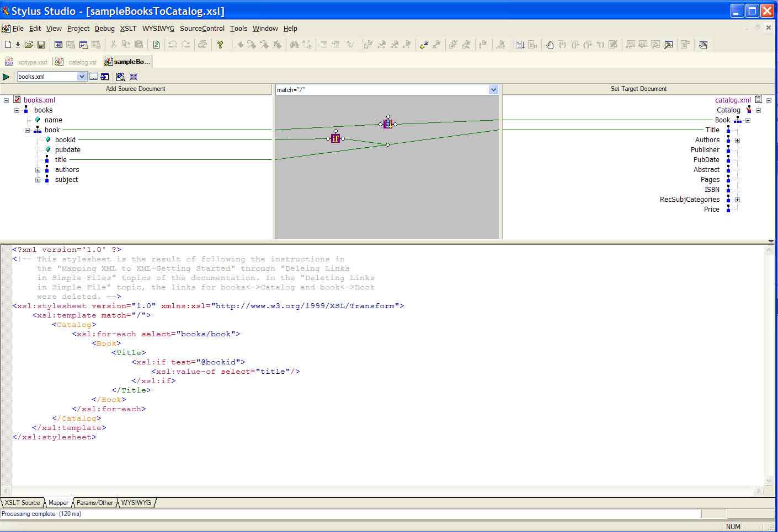778x532 pixels.
Task: Click the yellow question mark Help icon
Action: pos(220,45)
